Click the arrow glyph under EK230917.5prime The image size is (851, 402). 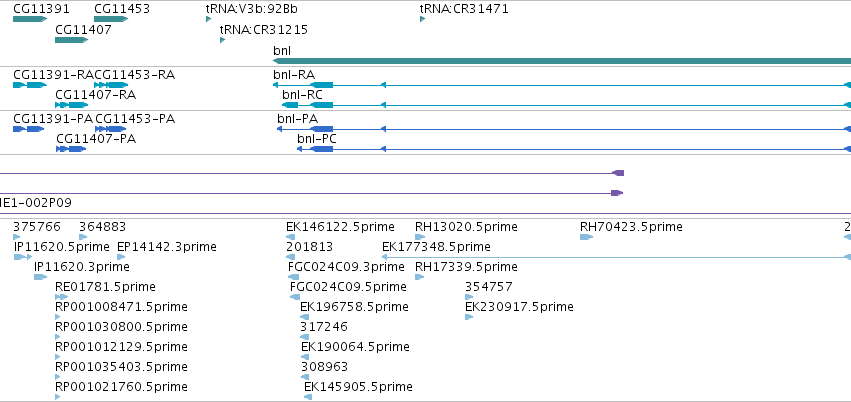(469, 317)
